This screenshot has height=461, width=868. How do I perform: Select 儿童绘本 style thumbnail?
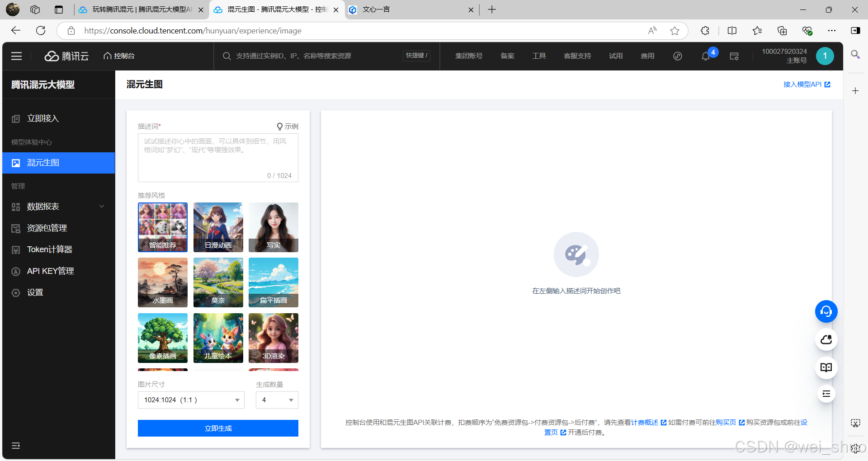[x=218, y=338]
